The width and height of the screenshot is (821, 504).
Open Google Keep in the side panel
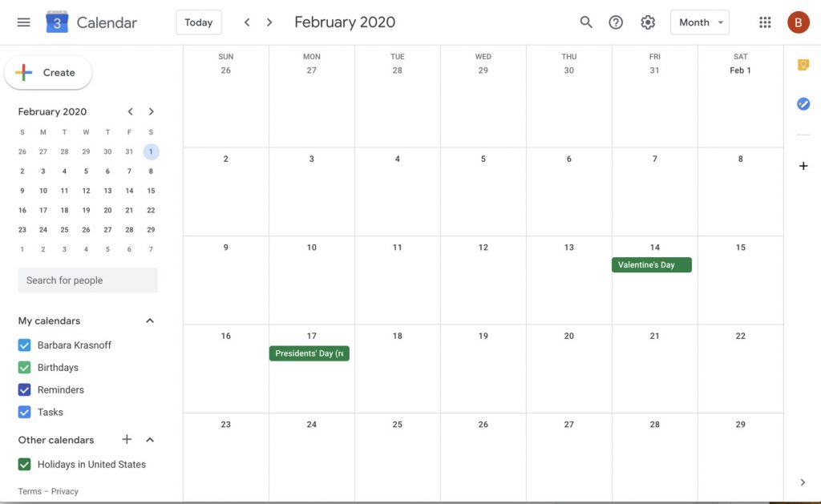[803, 63]
